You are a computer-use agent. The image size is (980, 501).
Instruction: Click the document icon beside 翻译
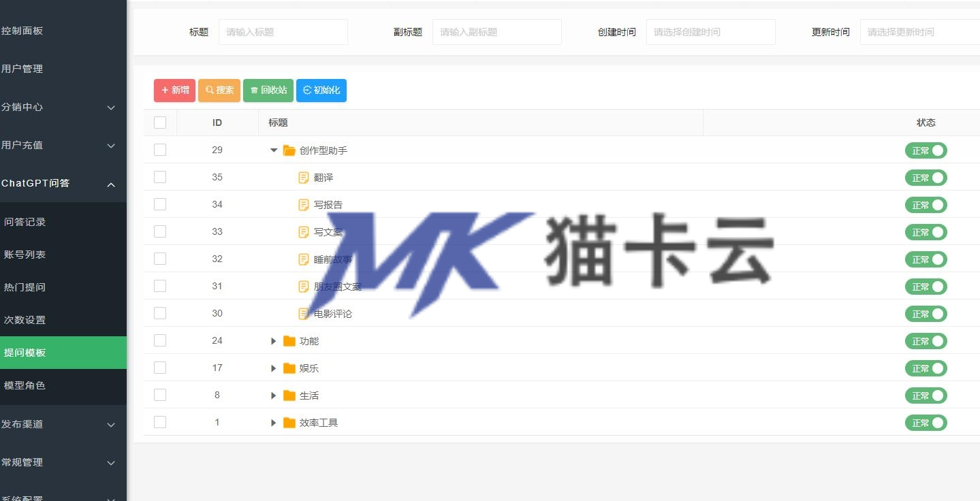(304, 178)
